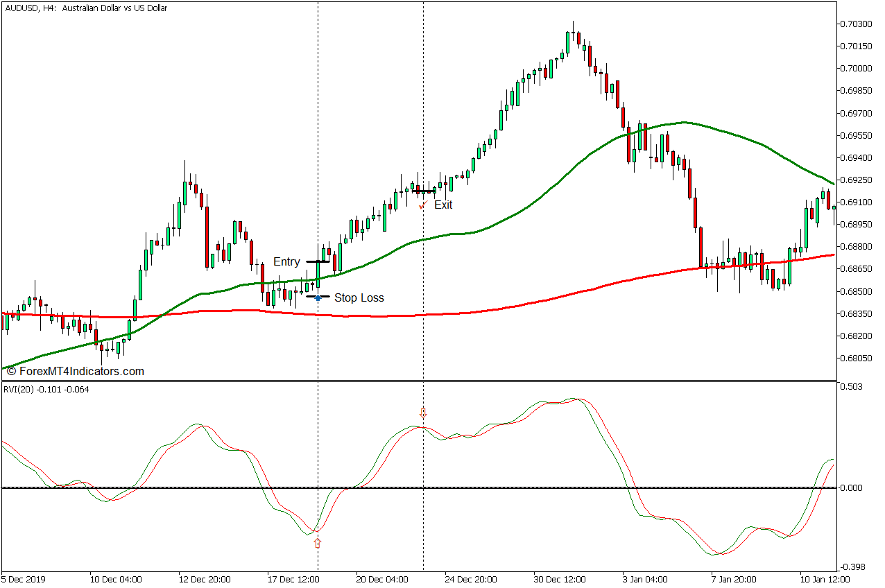
Task: Click the red checkmark beside Exit label
Action: click(422, 205)
